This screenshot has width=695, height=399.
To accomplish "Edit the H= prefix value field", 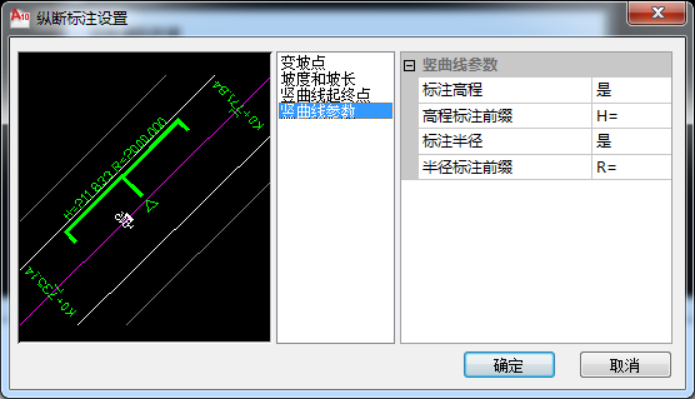I will coord(631,116).
